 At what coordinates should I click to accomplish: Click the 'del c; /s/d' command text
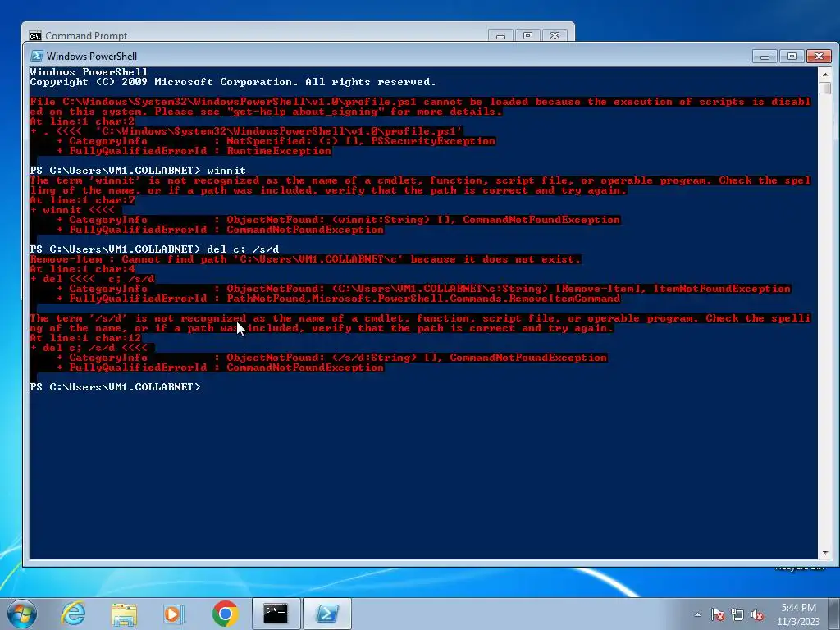point(243,249)
